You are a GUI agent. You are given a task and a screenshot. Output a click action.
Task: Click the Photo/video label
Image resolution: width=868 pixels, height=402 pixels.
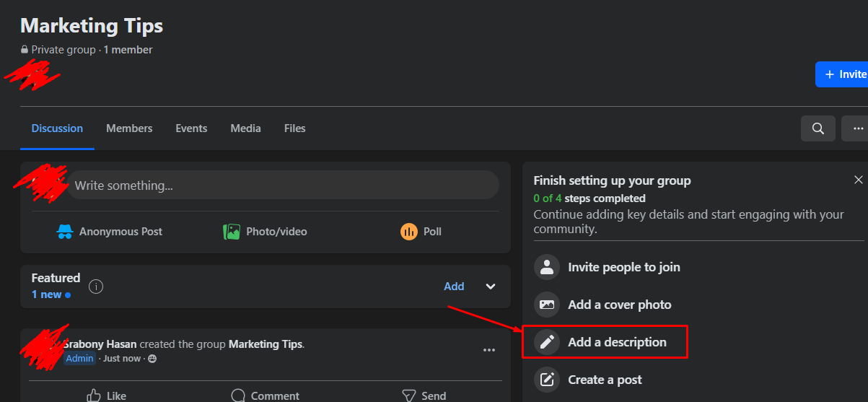coord(276,232)
